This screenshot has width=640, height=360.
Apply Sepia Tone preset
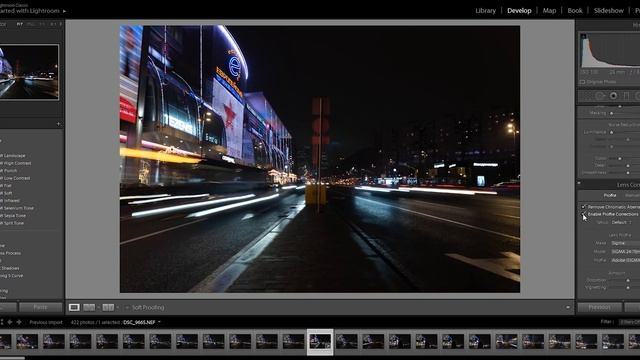point(13,216)
